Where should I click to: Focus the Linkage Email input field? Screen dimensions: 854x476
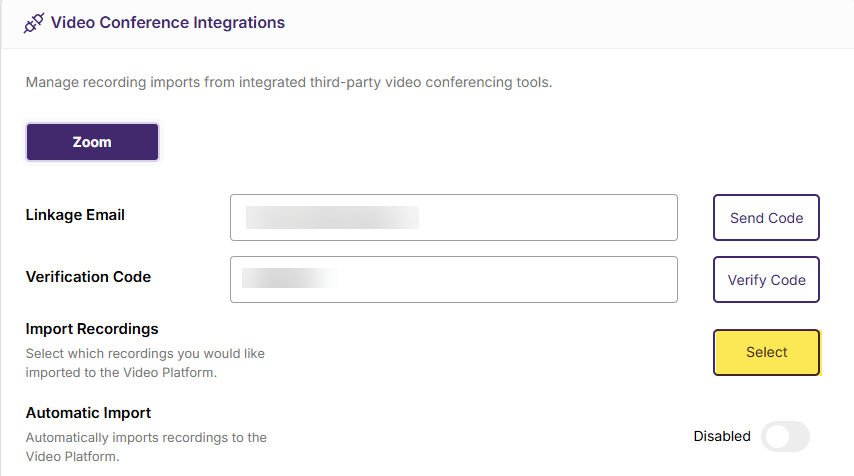coord(454,217)
